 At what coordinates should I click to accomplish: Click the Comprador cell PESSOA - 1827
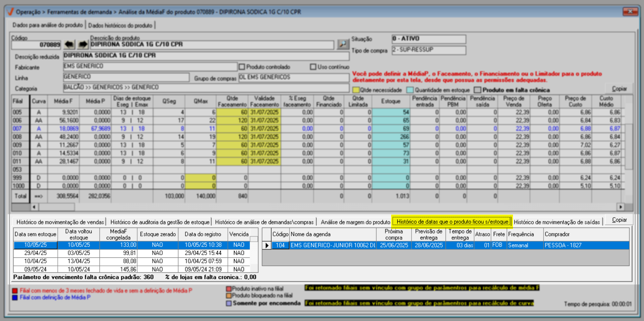(x=586, y=245)
